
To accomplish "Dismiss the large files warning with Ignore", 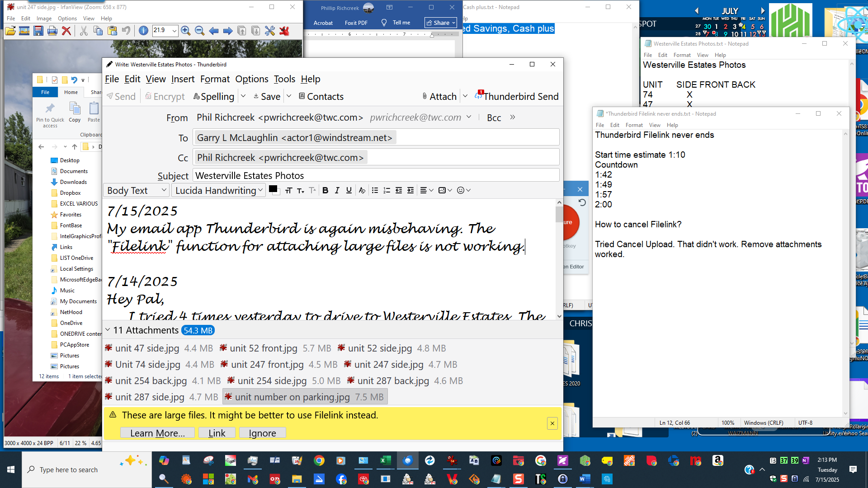I will click(262, 432).
